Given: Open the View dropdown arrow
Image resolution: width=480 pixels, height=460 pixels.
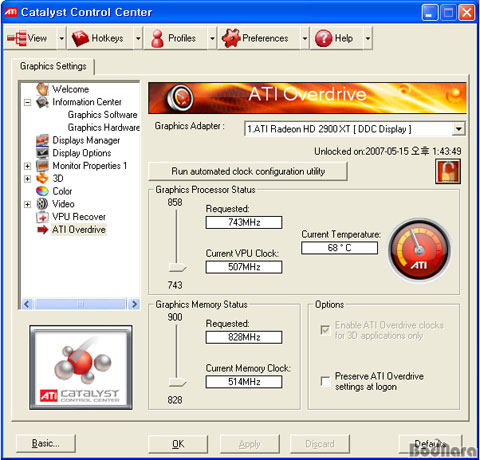Looking at the screenshot, I should tap(62, 38).
